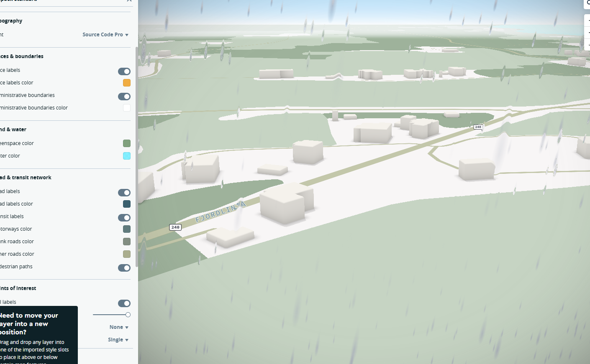Click the cyan water color swatch
590x364 pixels.
[x=127, y=156]
